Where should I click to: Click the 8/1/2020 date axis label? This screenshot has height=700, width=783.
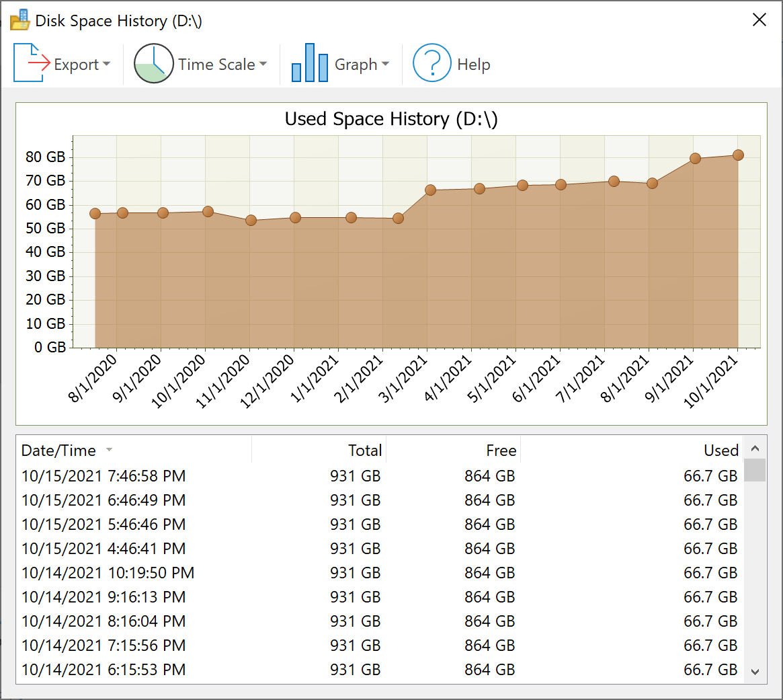[93, 378]
